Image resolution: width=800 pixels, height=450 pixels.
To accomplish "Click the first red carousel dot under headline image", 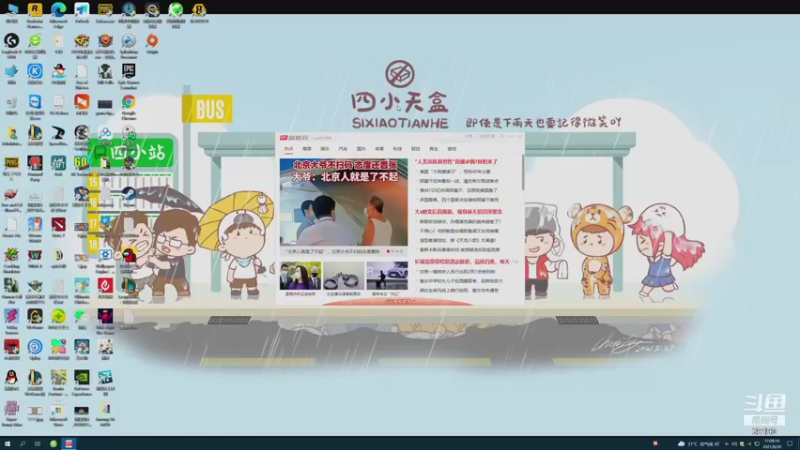I will click(388, 252).
